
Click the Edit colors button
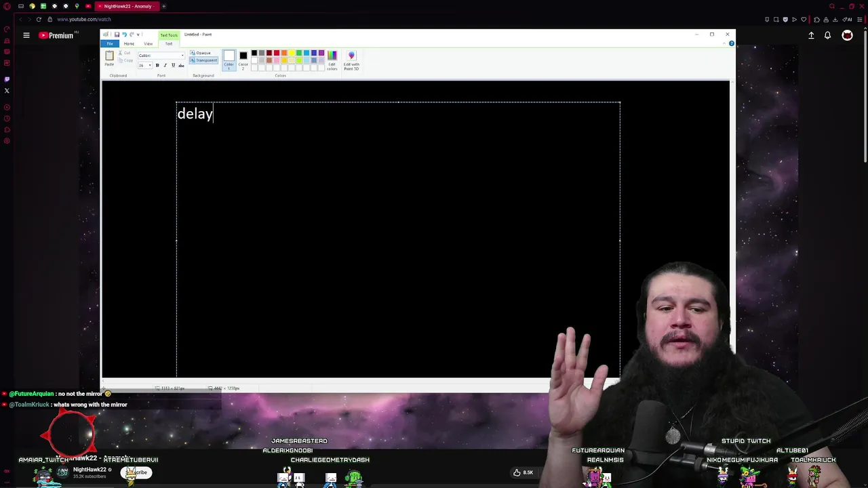(x=332, y=60)
